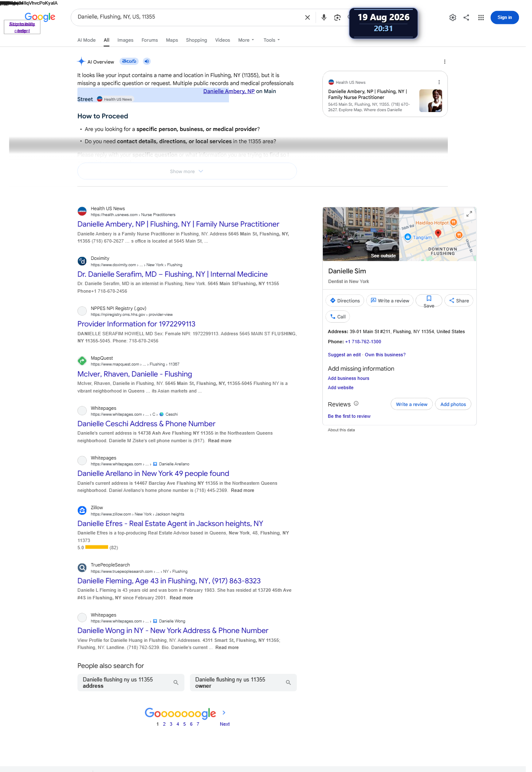Switch to Maps tab

point(172,40)
